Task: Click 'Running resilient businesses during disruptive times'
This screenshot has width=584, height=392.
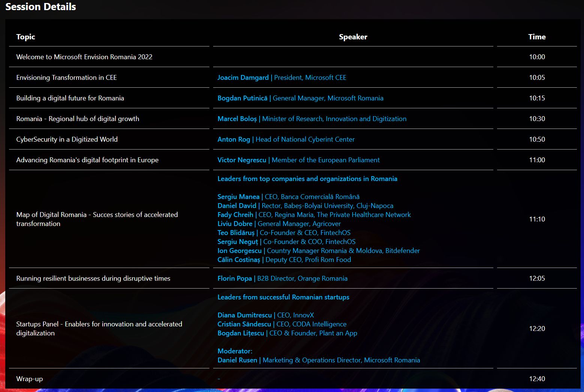Action: click(x=93, y=278)
